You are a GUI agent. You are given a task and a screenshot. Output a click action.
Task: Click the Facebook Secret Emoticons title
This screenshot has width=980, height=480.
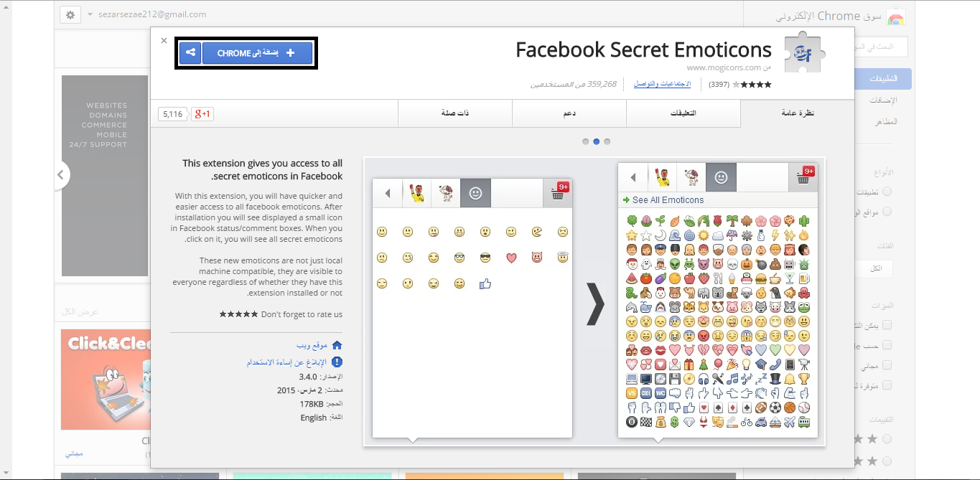(643, 50)
